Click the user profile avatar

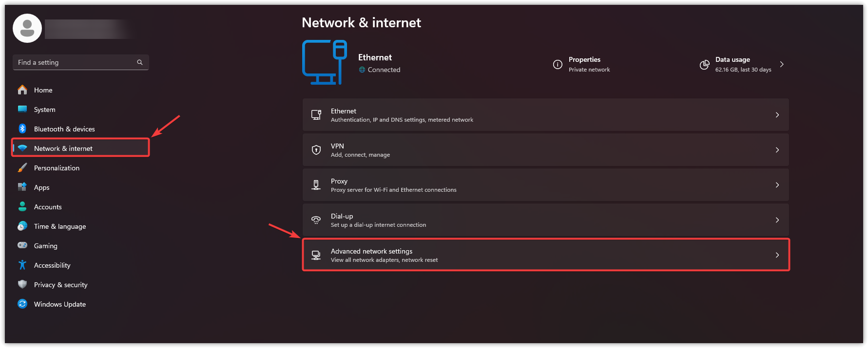[x=27, y=28]
